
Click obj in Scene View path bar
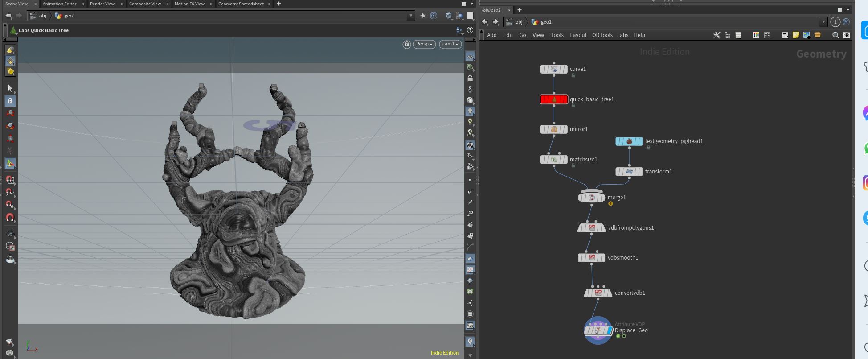pyautogui.click(x=42, y=16)
